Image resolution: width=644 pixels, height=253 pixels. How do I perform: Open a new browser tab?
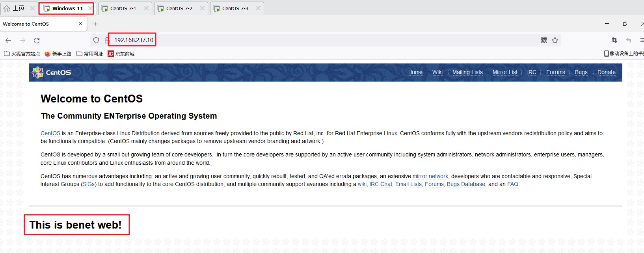click(x=95, y=24)
